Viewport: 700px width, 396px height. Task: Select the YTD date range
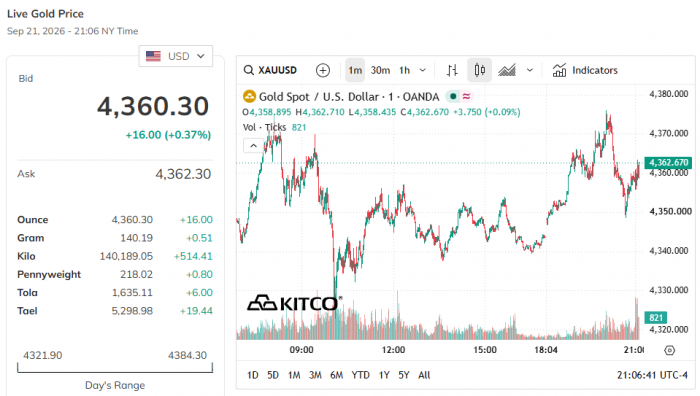coord(360,375)
